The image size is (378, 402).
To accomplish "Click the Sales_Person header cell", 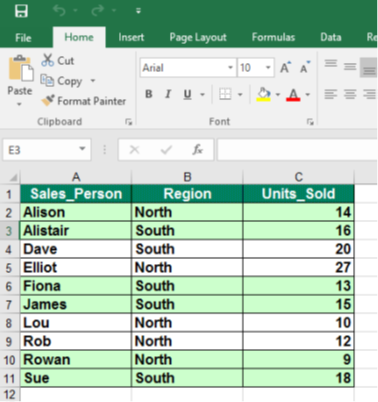I will click(76, 194).
